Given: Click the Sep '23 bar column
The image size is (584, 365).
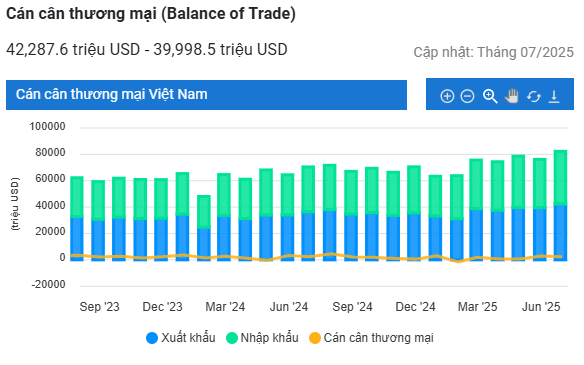Looking at the screenshot, I should (98, 220).
